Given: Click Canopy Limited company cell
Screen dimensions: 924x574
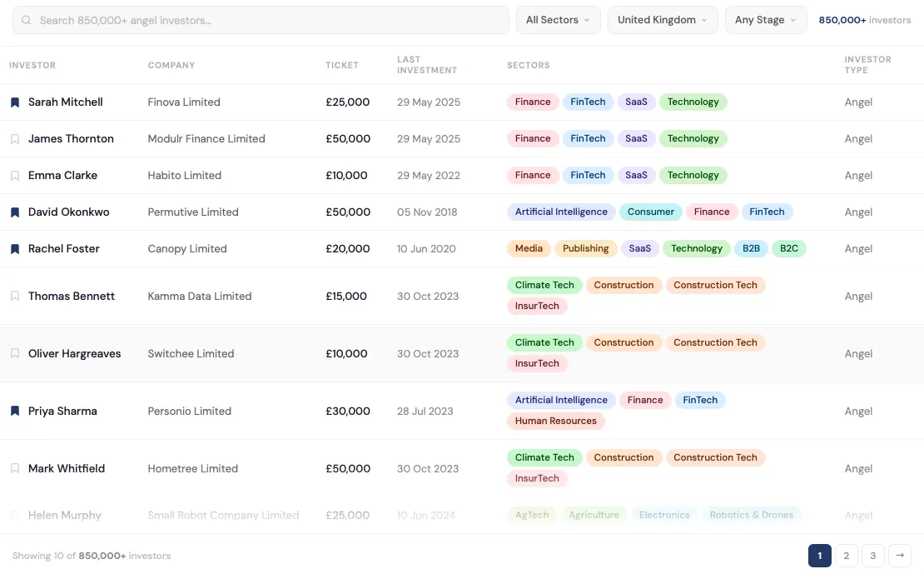Looking at the screenshot, I should pos(186,248).
